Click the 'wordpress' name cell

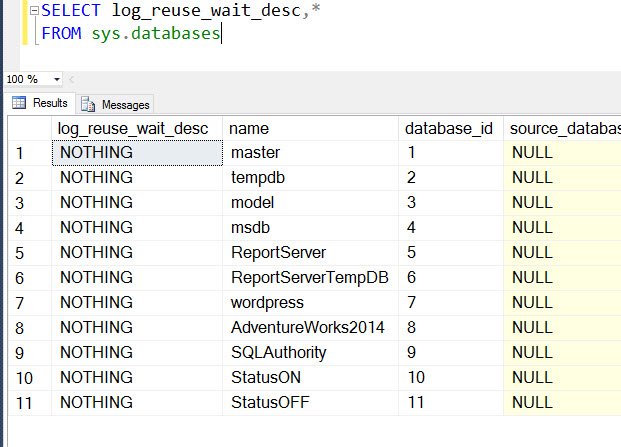[310, 302]
